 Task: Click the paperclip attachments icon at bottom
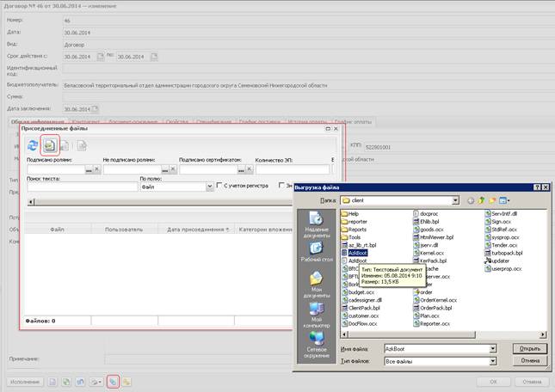tap(114, 382)
